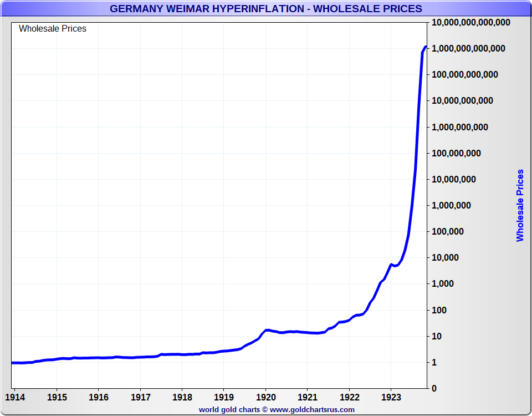Select the 0 value at the y-axis bottom
Screen dimensions: 532x416
(x=434, y=388)
